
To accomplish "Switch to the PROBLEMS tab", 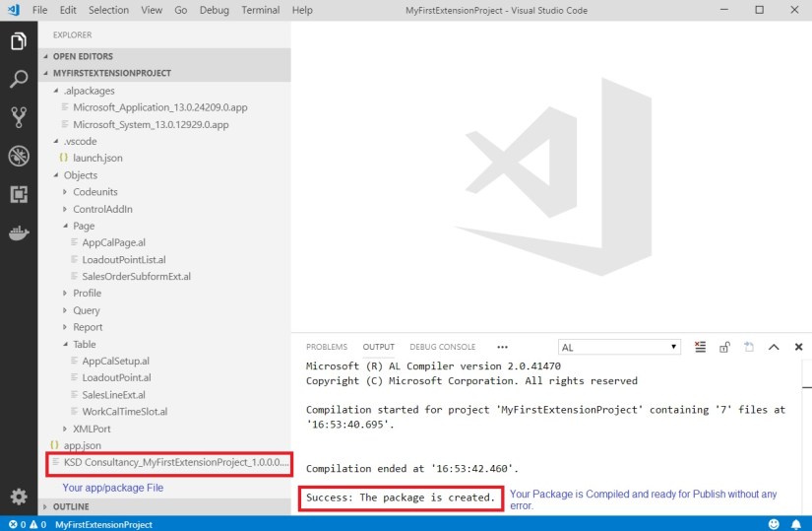I will (326, 347).
